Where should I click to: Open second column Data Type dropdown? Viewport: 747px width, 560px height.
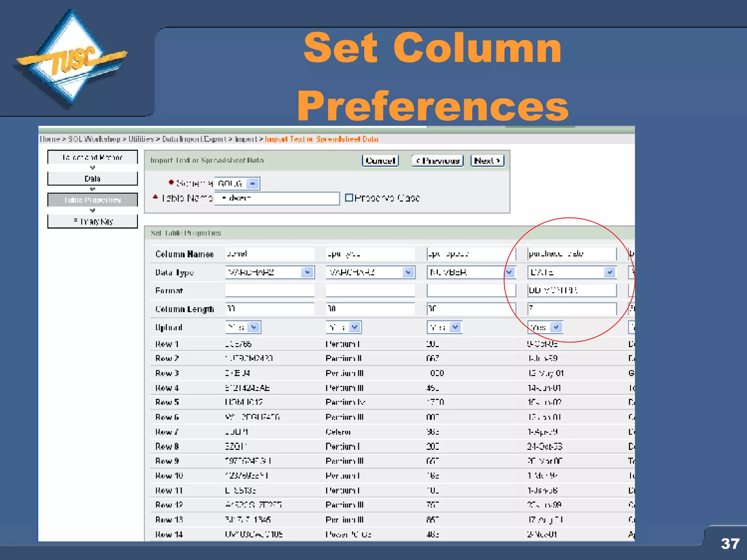coord(370,272)
